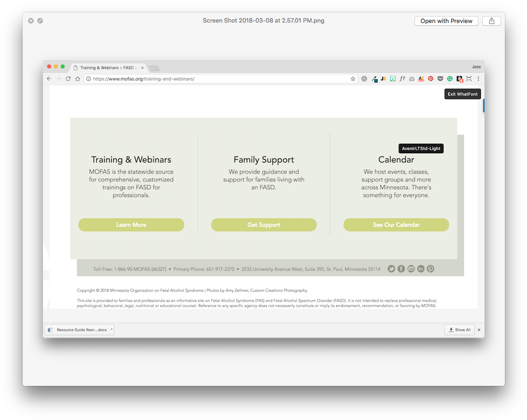Click the Learn More button
The width and height of the screenshot is (527, 420).
131,225
